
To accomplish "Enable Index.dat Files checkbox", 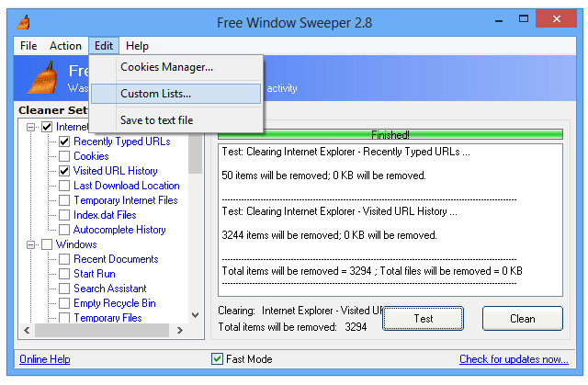I will pyautogui.click(x=64, y=215).
